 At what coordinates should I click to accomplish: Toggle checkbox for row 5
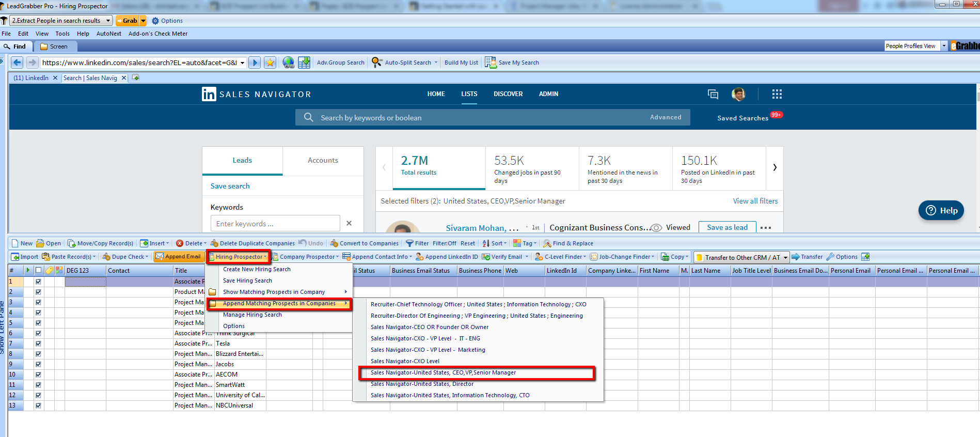click(38, 323)
